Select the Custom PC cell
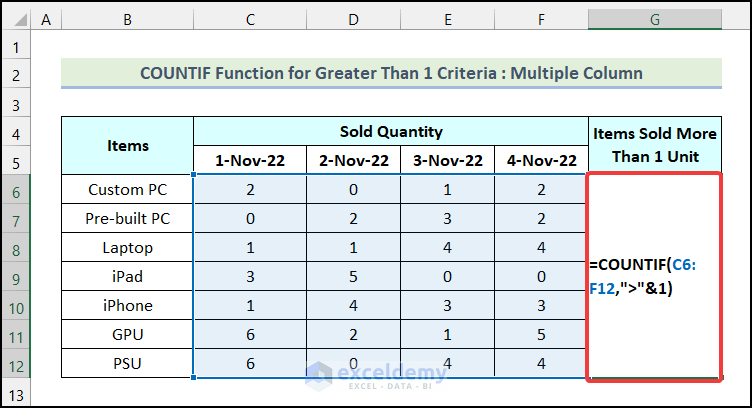The image size is (752, 408). (x=127, y=189)
